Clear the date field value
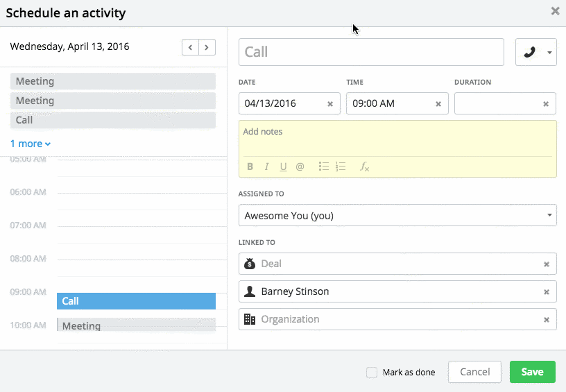This screenshot has width=566, height=392. (x=330, y=104)
